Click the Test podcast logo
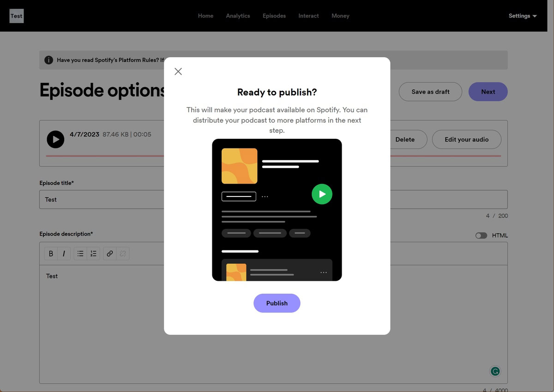 click(x=16, y=16)
